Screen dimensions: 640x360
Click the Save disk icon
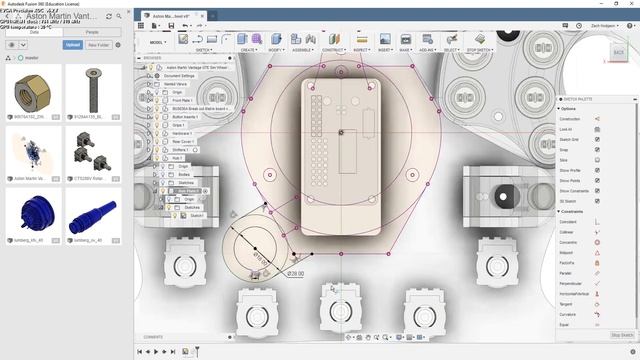(x=171, y=26)
